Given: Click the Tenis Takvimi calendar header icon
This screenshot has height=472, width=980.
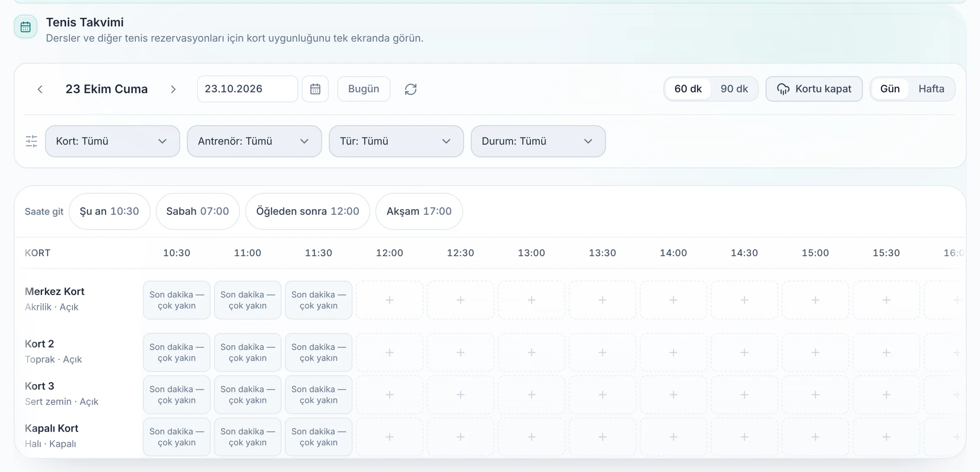Looking at the screenshot, I should coord(25,27).
